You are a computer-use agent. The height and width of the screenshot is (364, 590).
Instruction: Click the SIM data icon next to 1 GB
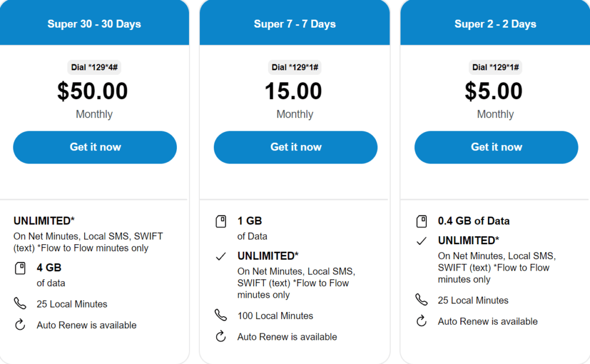221,222
